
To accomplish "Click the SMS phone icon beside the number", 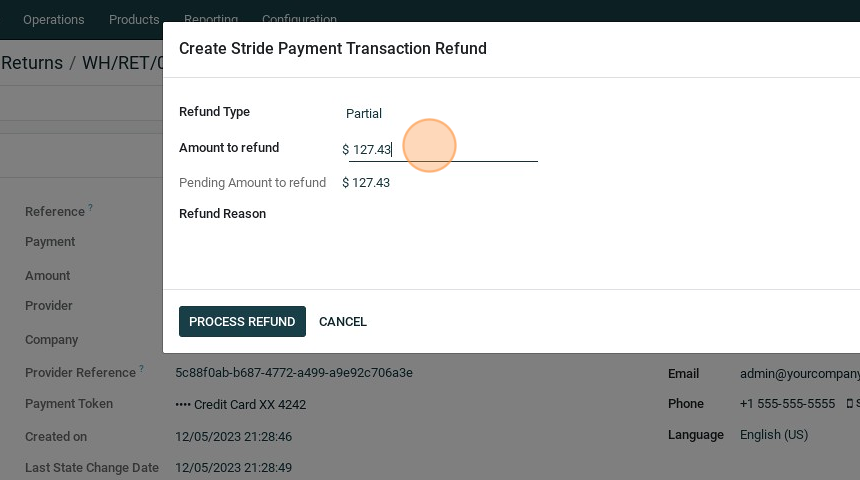I will click(851, 404).
